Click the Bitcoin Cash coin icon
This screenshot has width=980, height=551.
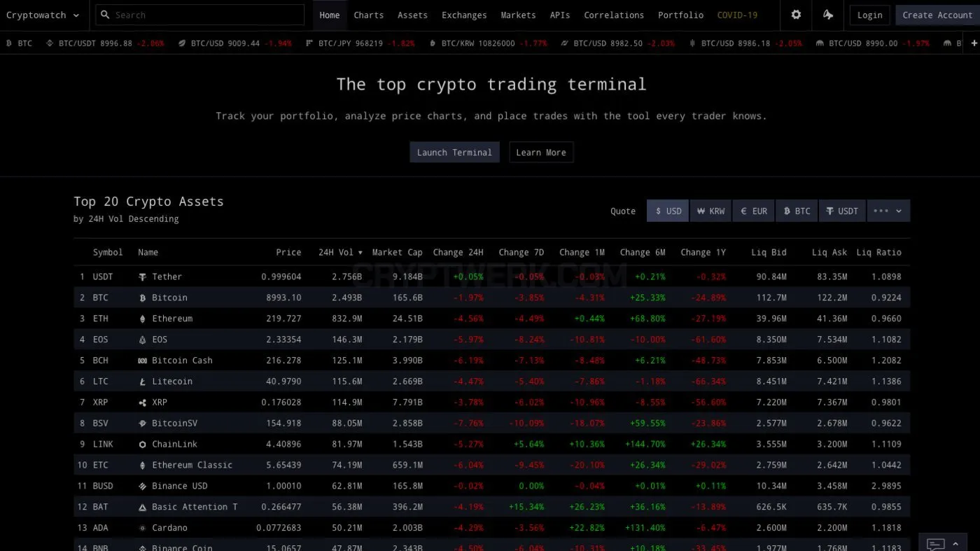coord(143,361)
